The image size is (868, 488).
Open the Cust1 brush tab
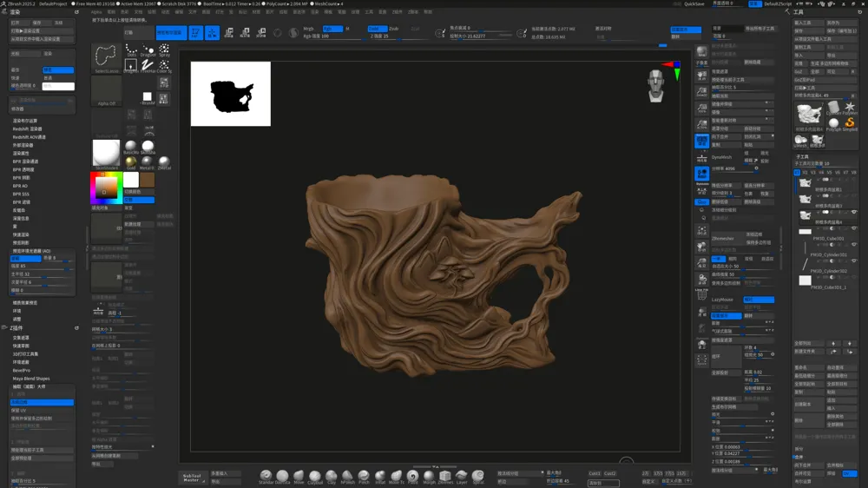pyautogui.click(x=595, y=473)
